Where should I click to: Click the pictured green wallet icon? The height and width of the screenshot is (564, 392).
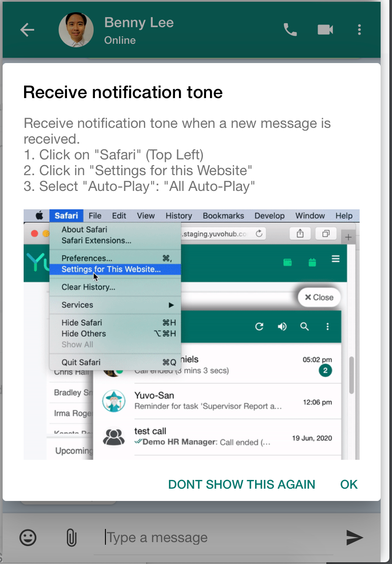tap(288, 262)
